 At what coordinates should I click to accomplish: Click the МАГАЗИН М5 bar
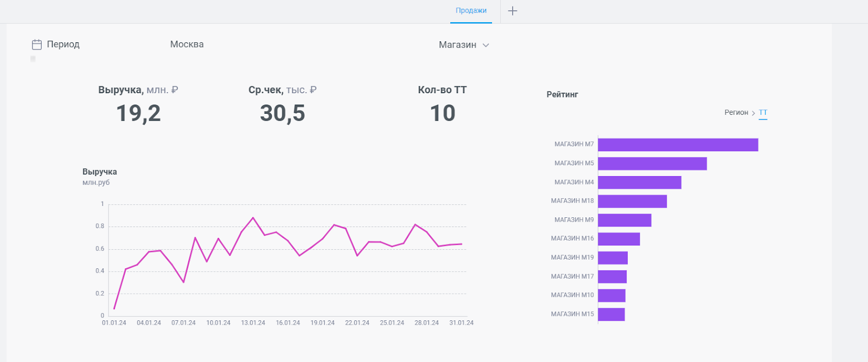pyautogui.click(x=653, y=164)
